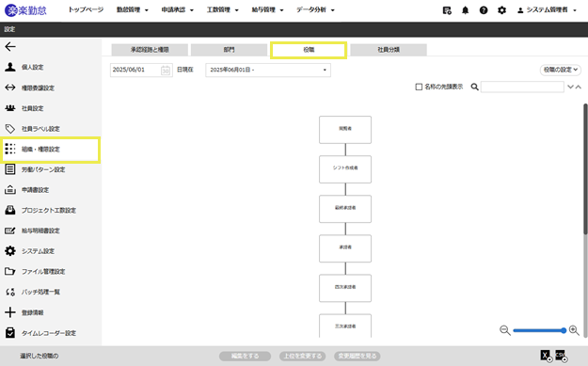Image resolution: width=588 pixels, height=366 pixels.
Task: Jump to previous search result chevron up
Action: (x=579, y=87)
